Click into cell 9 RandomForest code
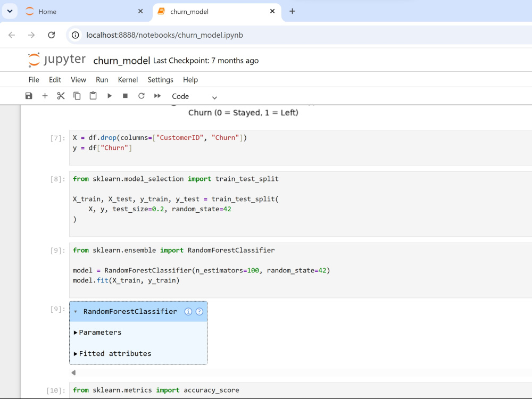This screenshot has width=532, height=399. 300,270
